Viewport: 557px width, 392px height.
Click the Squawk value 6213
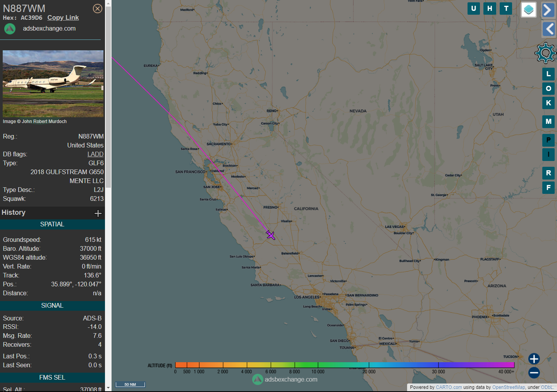coord(97,199)
